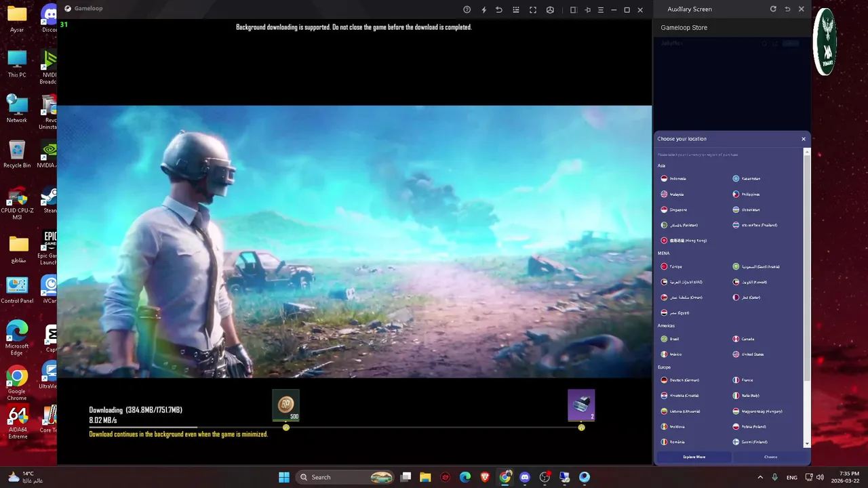Pick France under Europe
This screenshot has width=868, height=488.
click(743, 380)
